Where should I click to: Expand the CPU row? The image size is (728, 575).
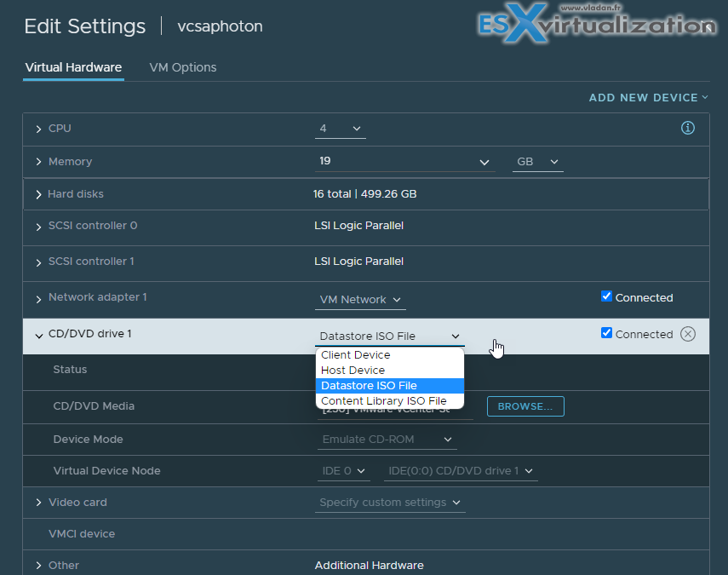pos(38,129)
